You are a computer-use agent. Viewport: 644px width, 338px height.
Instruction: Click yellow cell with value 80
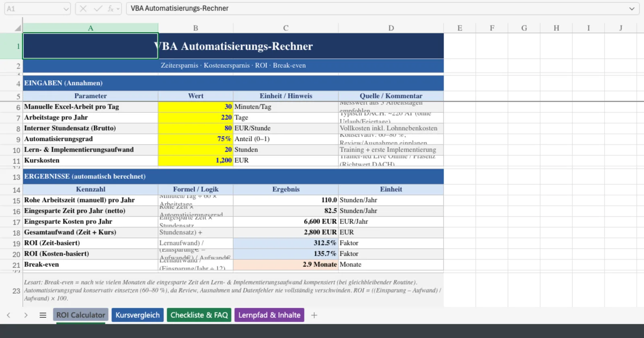pyautogui.click(x=196, y=128)
